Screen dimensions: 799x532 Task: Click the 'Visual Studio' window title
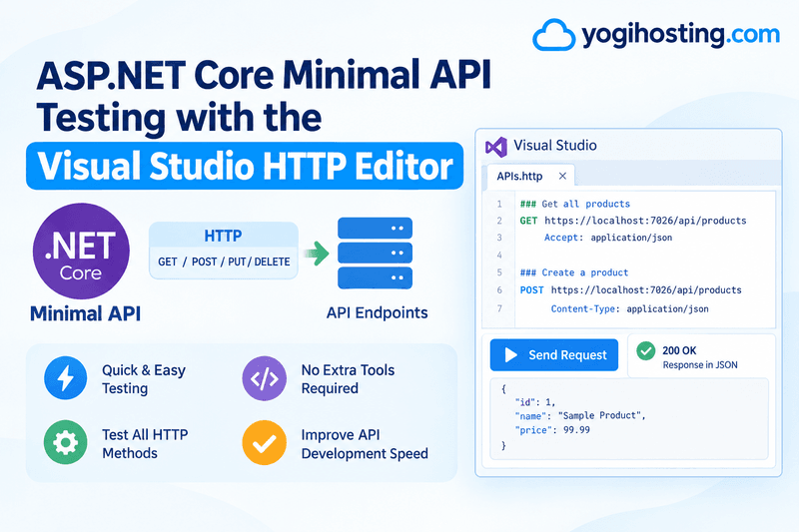tap(555, 146)
